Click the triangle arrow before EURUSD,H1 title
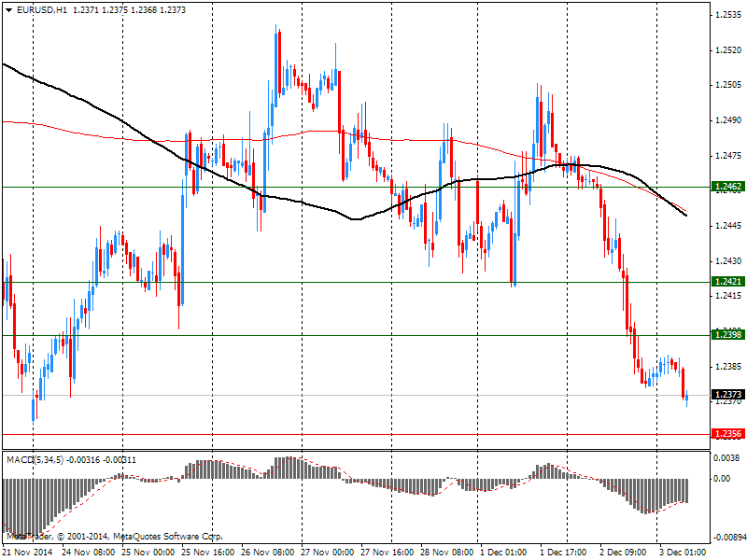This screenshot has height=560, width=747. click(x=8, y=10)
